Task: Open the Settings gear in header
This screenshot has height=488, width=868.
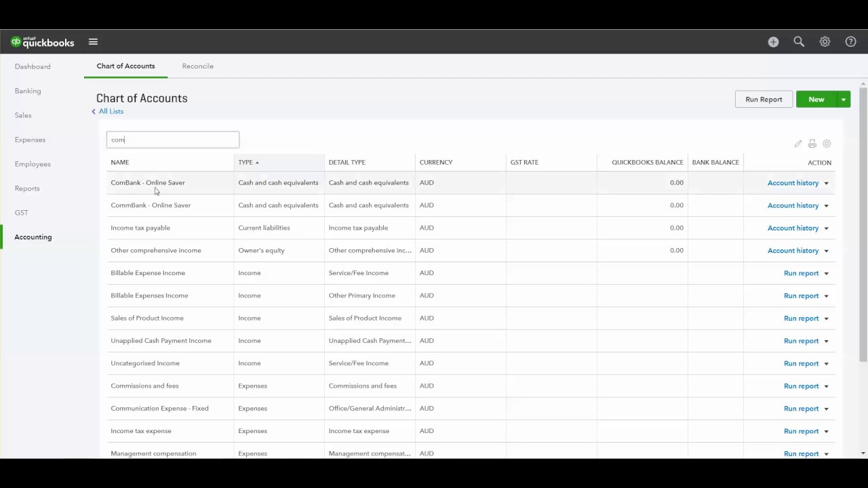Action: point(825,42)
